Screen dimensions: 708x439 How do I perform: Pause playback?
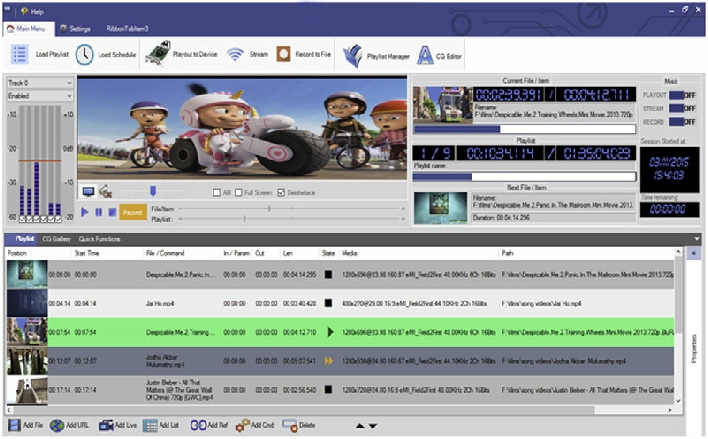(x=98, y=212)
